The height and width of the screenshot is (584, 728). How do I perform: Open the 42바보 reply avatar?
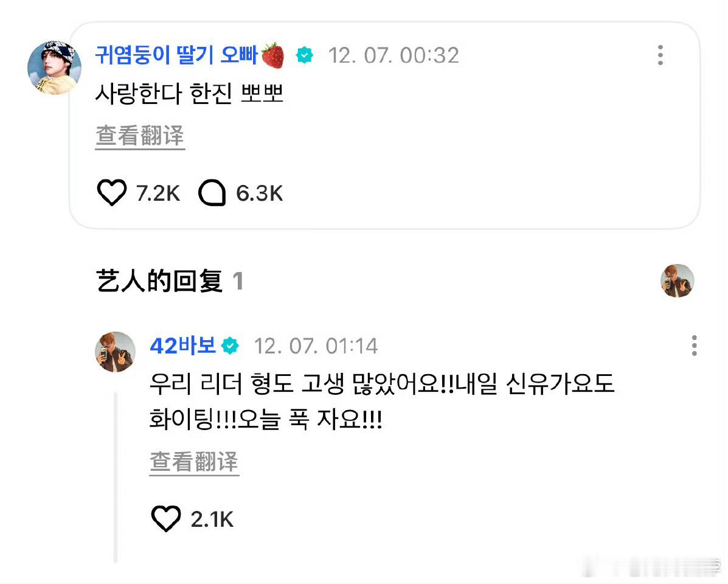point(115,352)
